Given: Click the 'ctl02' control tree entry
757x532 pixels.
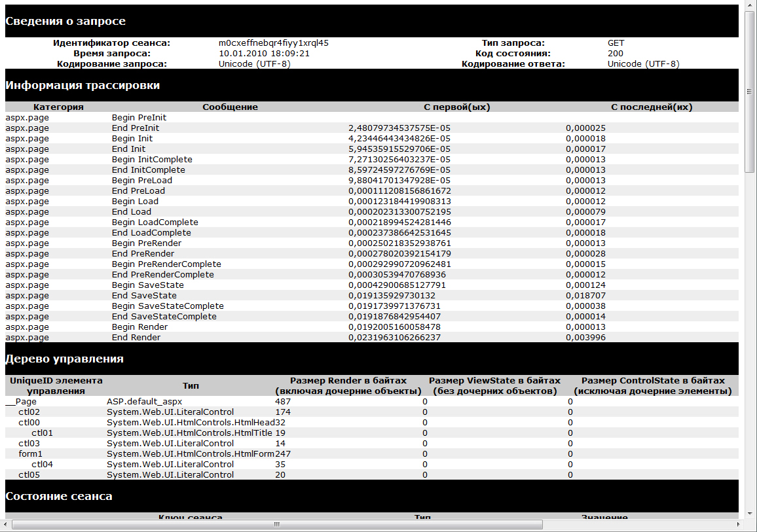Looking at the screenshot, I should pyautogui.click(x=29, y=412).
